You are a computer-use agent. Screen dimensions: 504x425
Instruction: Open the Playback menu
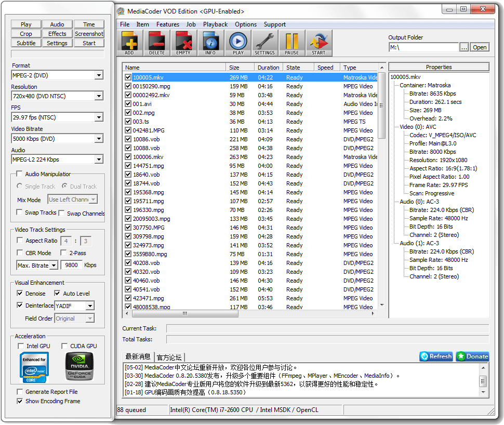(x=215, y=24)
